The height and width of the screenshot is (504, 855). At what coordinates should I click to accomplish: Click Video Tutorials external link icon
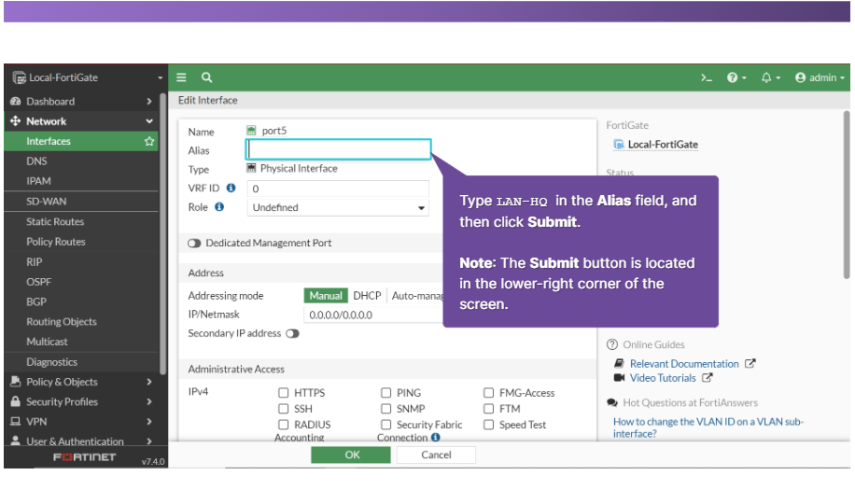coord(708,377)
